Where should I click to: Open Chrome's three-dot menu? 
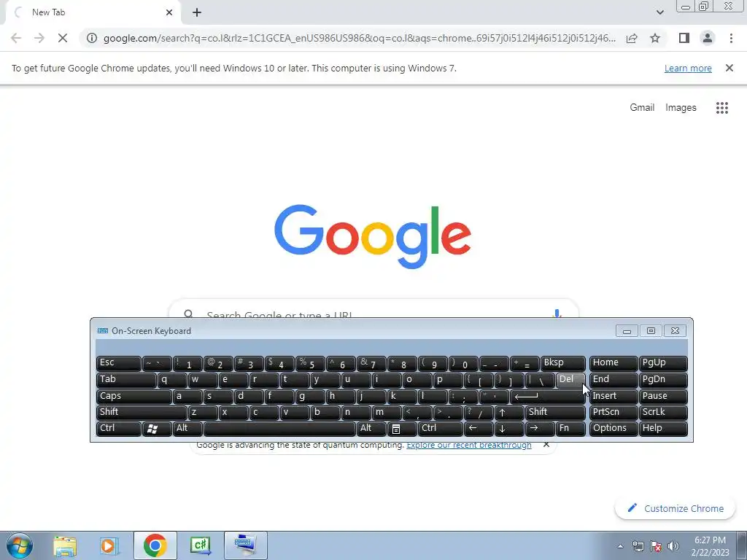(x=731, y=38)
